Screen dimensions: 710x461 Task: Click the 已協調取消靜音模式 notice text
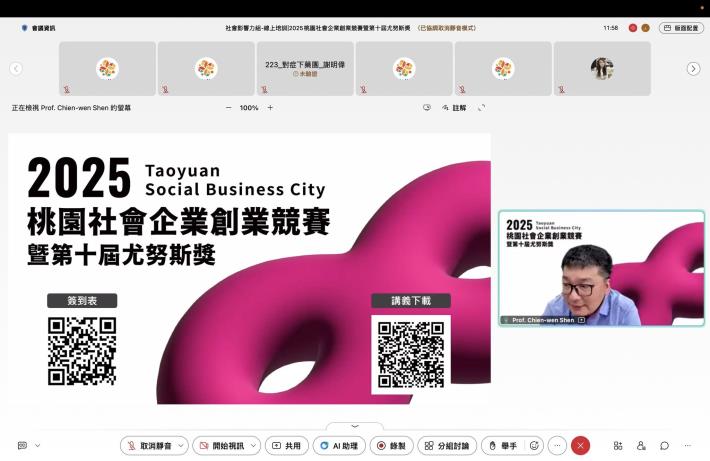[446, 28]
